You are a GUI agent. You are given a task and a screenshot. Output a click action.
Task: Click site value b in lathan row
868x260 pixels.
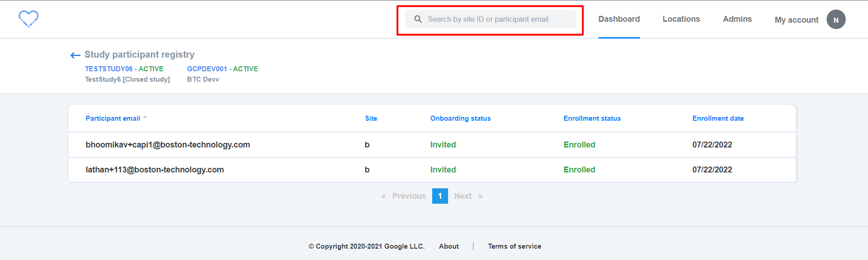(367, 170)
